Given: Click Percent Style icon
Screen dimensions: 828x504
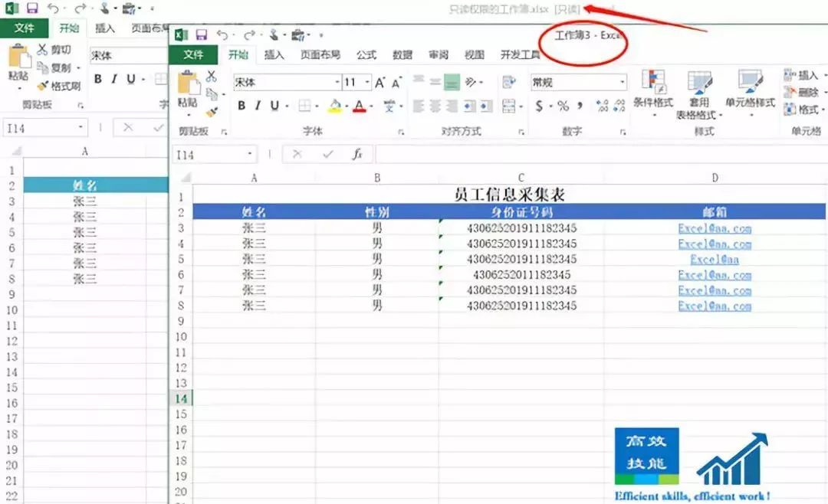Looking at the screenshot, I should pos(563,106).
